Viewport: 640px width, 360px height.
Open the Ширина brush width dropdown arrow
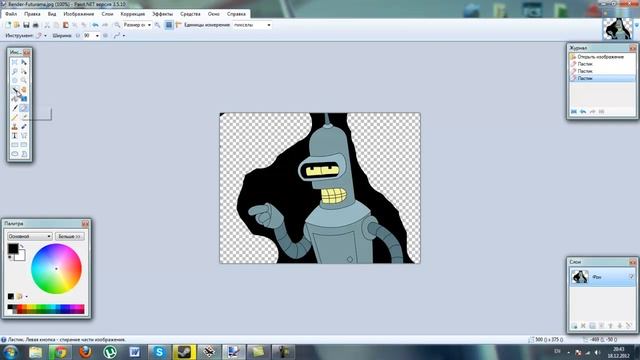(x=97, y=36)
